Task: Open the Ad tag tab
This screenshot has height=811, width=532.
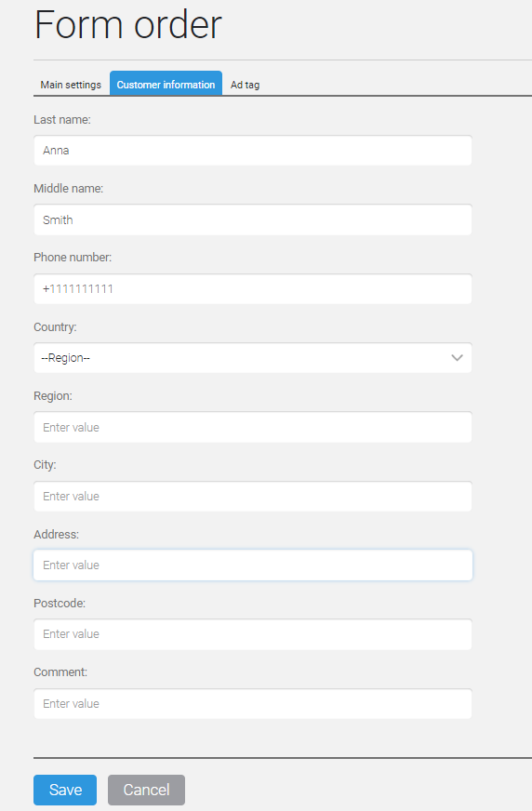Action: [245, 85]
